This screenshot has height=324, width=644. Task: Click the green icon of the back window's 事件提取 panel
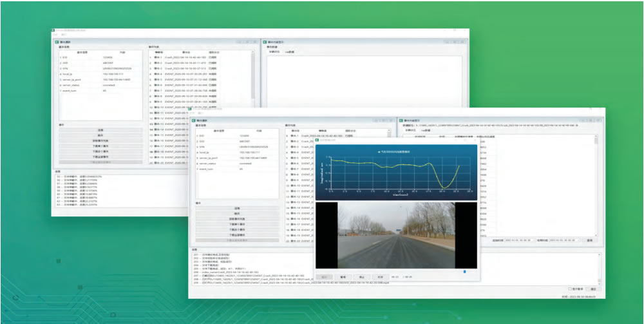[x=57, y=43]
